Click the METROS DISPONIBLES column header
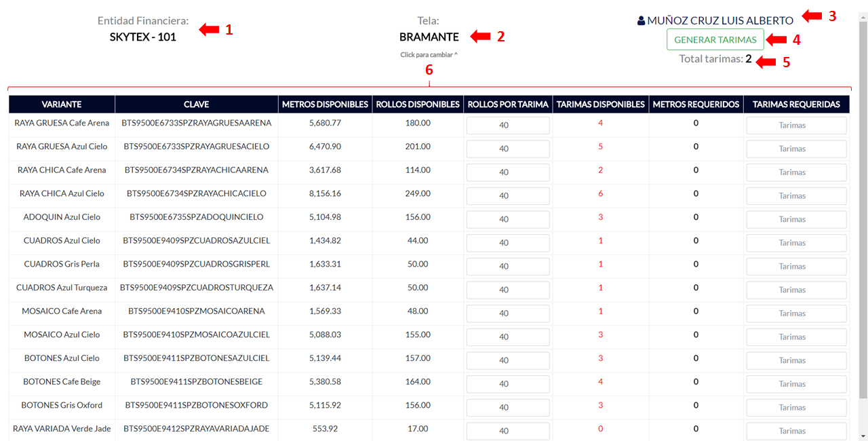This screenshot has height=441, width=868. point(325,104)
